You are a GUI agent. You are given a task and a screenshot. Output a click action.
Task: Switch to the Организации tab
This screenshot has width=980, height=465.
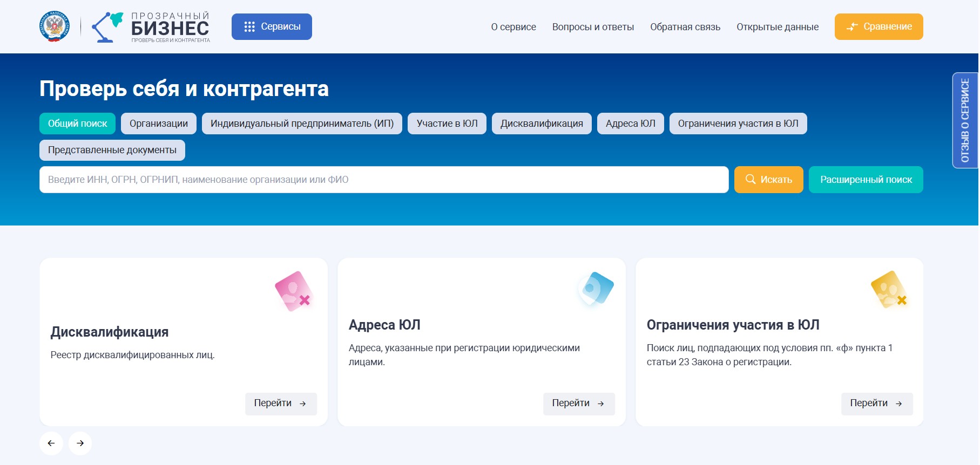(x=159, y=124)
